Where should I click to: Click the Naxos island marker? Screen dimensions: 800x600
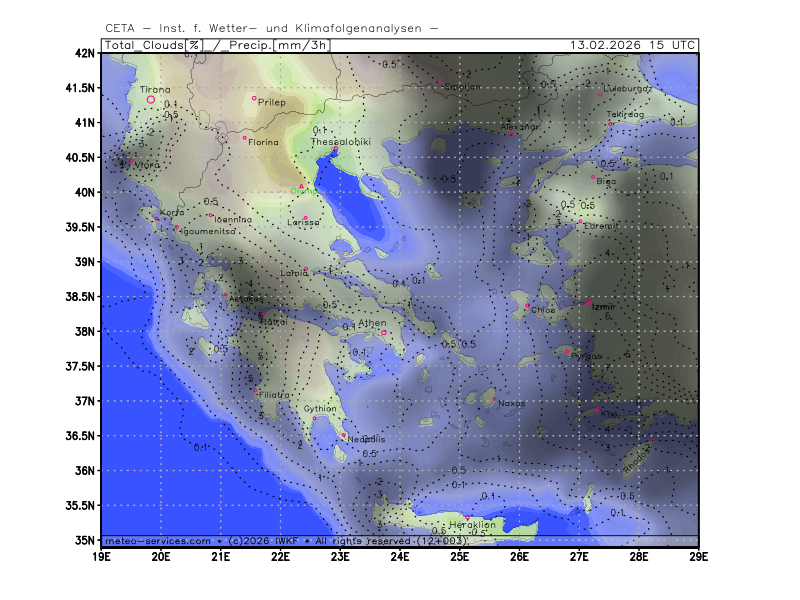point(493,398)
